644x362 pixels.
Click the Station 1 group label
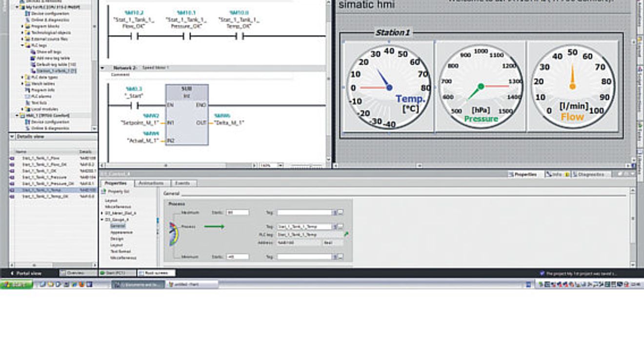(x=393, y=33)
